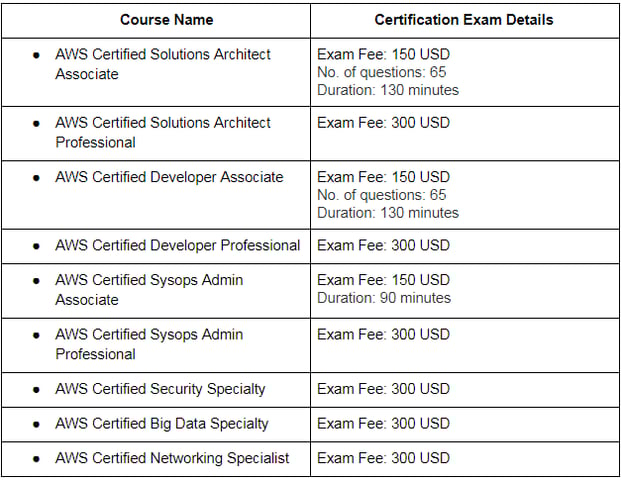The height and width of the screenshot is (480, 622).
Task: Click bullet beside Networking Specialist
Action: (36, 459)
